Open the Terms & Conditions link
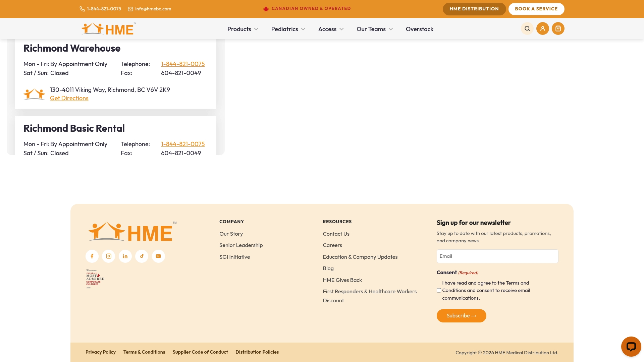The image size is (644, 362). point(144,352)
